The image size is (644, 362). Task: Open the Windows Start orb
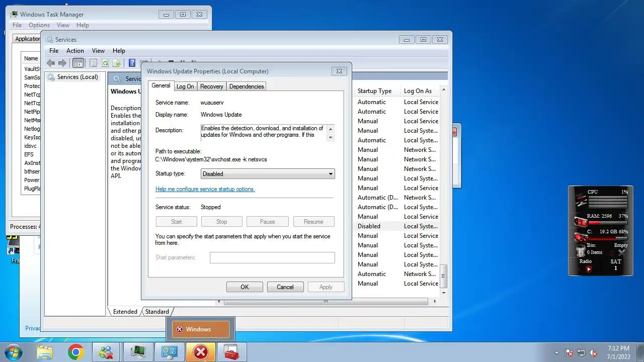click(14, 352)
